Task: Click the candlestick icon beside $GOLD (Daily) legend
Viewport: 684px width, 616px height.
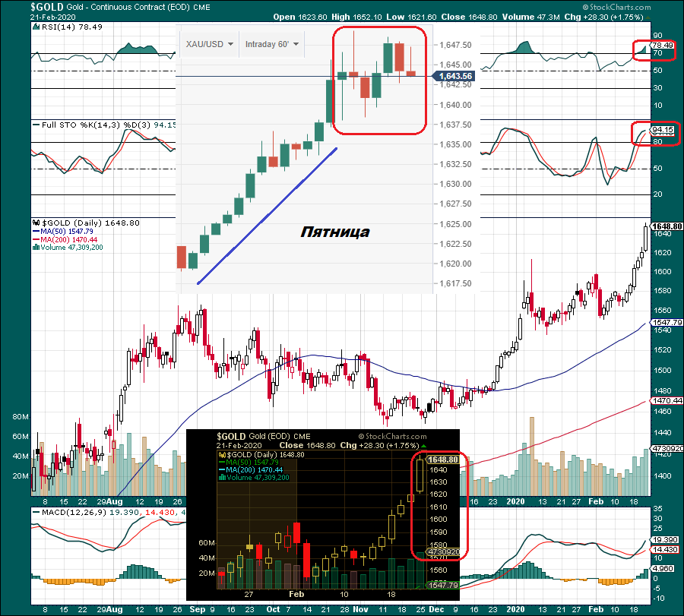Action: pyautogui.click(x=36, y=223)
